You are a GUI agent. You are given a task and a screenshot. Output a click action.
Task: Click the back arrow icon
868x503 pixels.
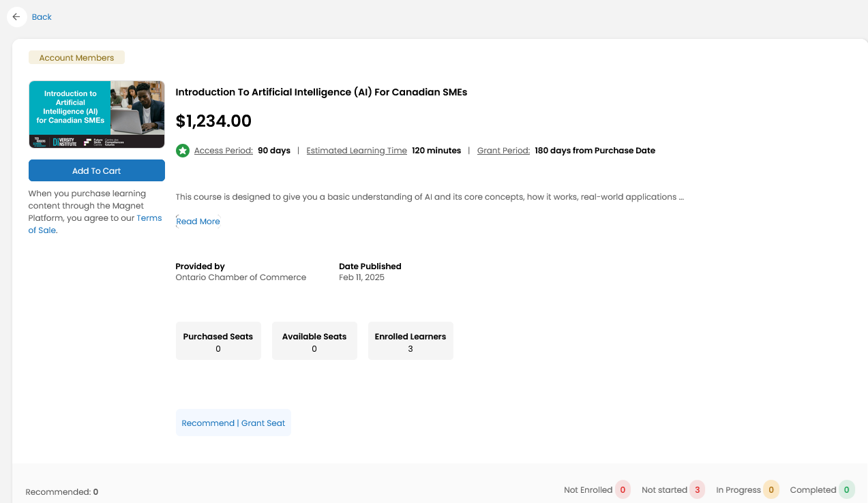tap(16, 17)
